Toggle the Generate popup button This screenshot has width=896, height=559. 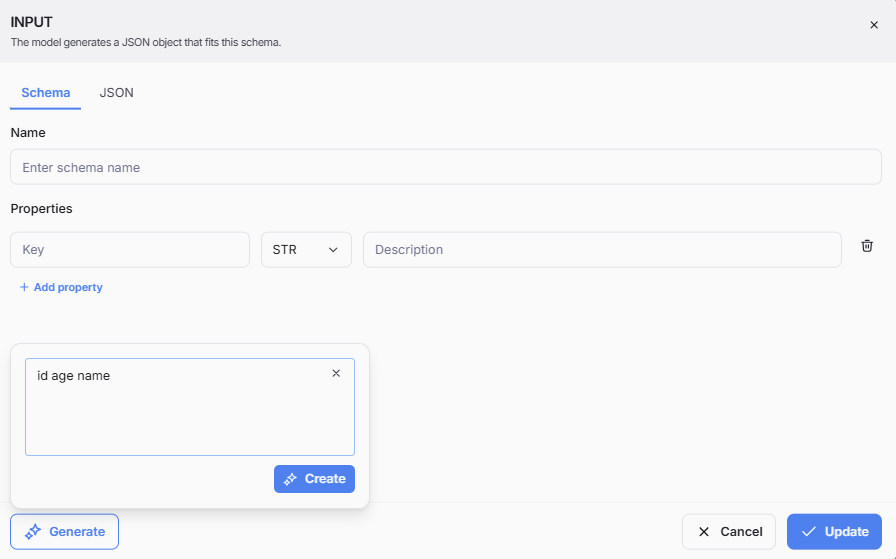65,532
